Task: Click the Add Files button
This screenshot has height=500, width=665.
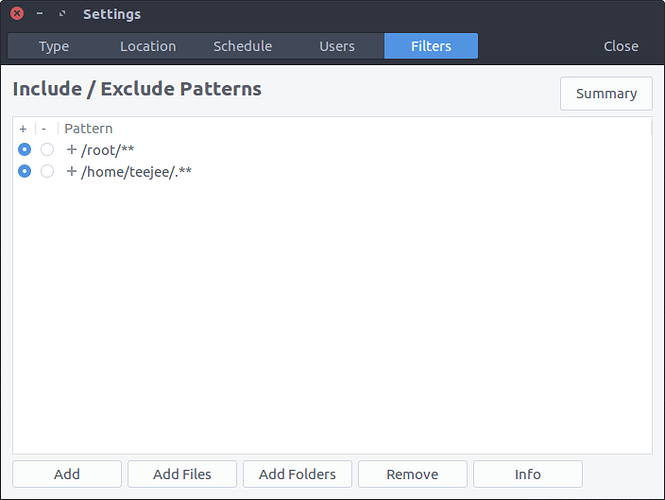Action: point(182,474)
